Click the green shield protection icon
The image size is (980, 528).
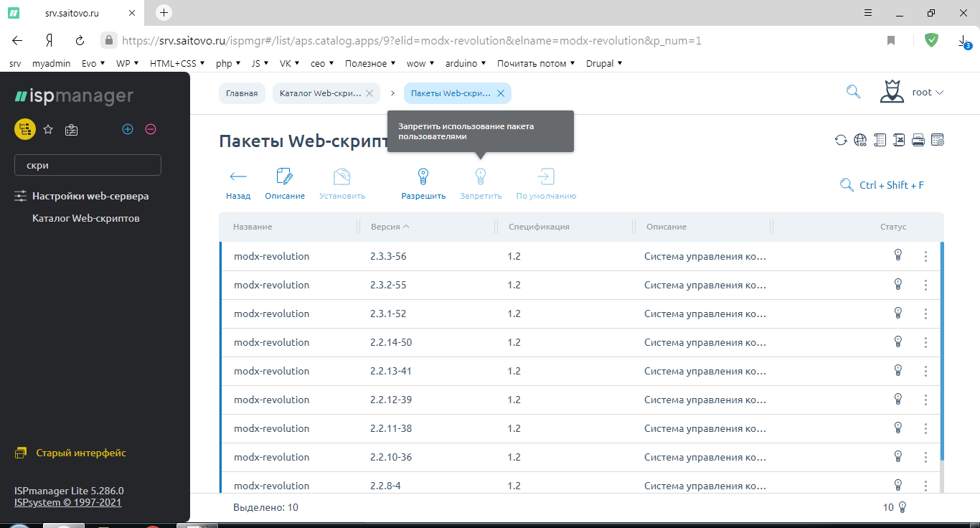pyautogui.click(x=931, y=40)
